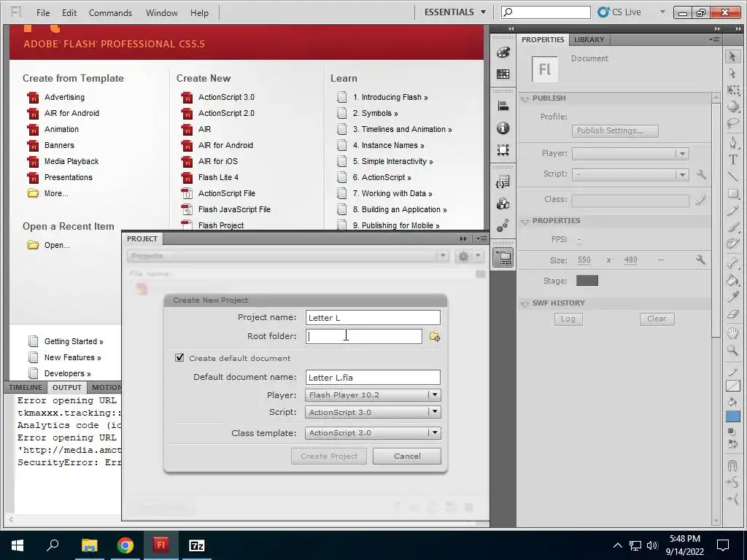Select the Zoom magnifier tool
This screenshot has width=747, height=560.
(x=732, y=351)
